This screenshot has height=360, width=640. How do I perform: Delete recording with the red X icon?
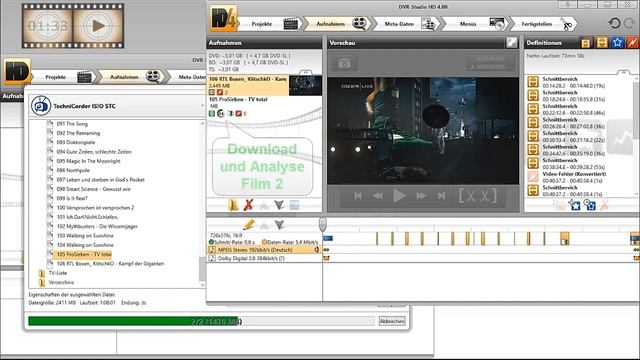coord(248,205)
